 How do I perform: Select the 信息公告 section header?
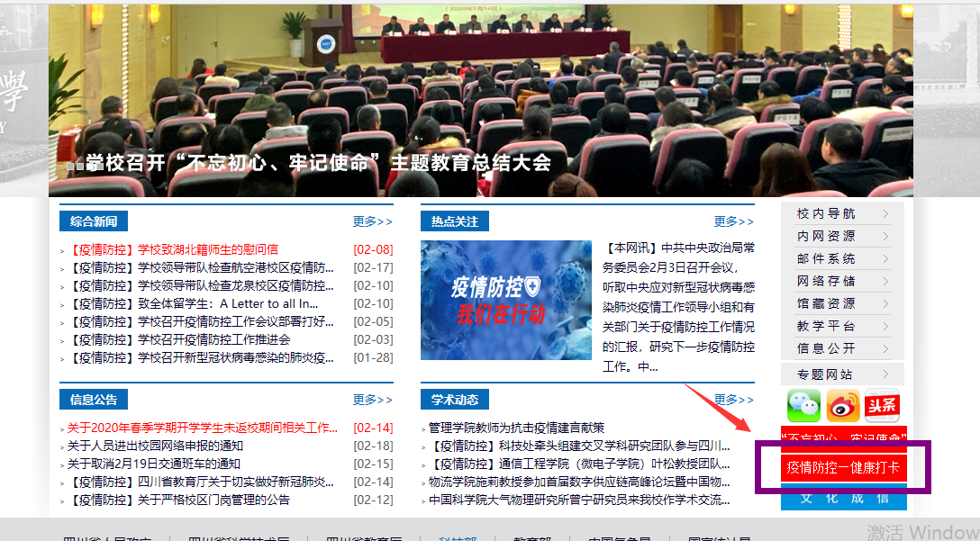pos(94,399)
